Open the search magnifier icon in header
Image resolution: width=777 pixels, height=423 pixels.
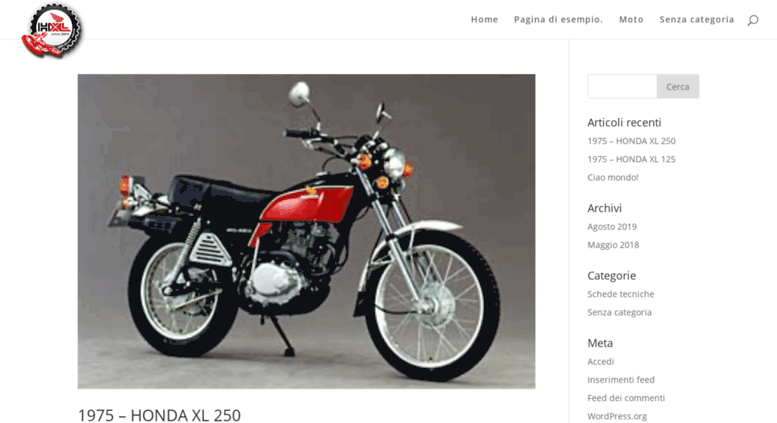click(x=753, y=20)
